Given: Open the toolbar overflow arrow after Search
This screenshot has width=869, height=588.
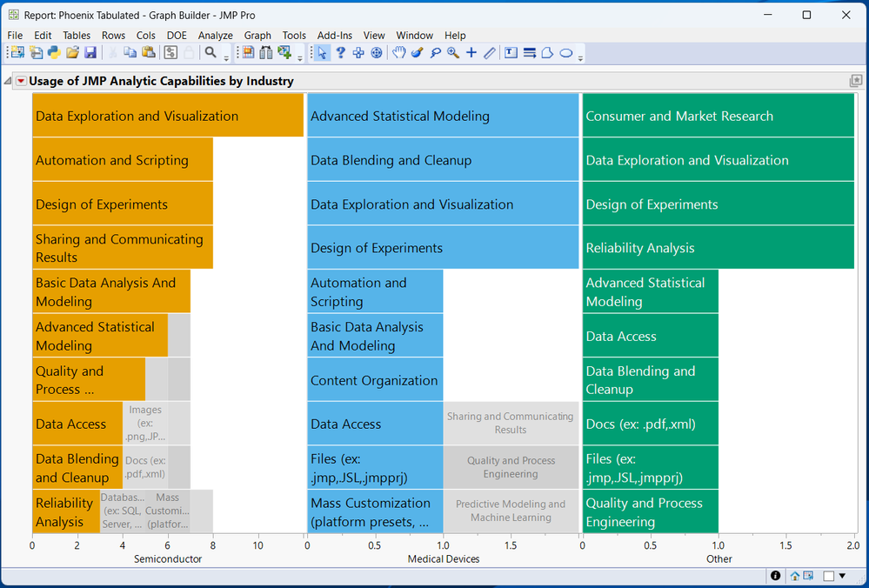Looking at the screenshot, I should point(226,57).
